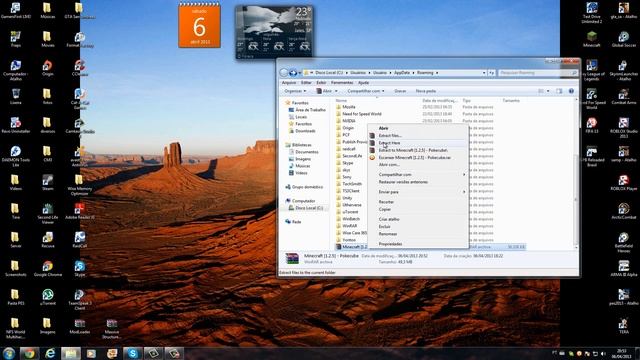Select Extract files... from the context menu
The image size is (640, 360).
(x=390, y=136)
